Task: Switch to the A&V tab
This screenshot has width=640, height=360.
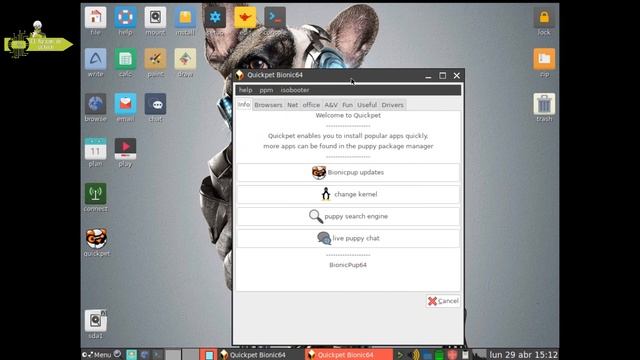Action: (x=331, y=105)
